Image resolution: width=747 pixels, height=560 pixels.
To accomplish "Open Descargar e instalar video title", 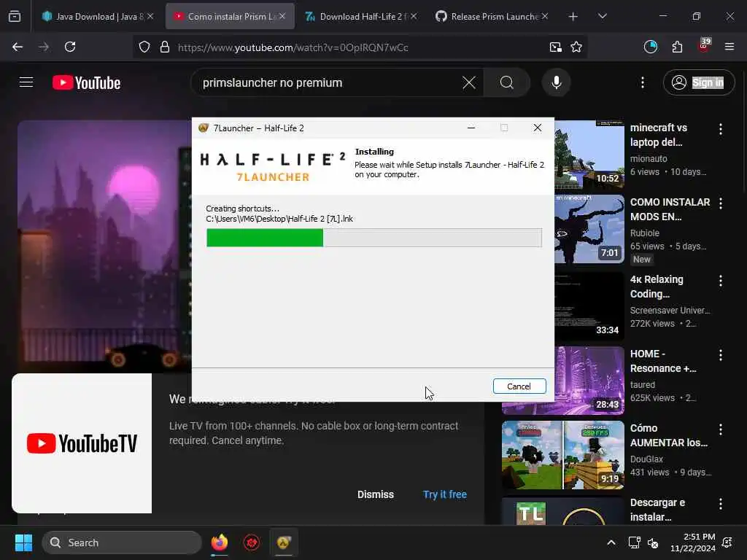I will click(x=657, y=510).
